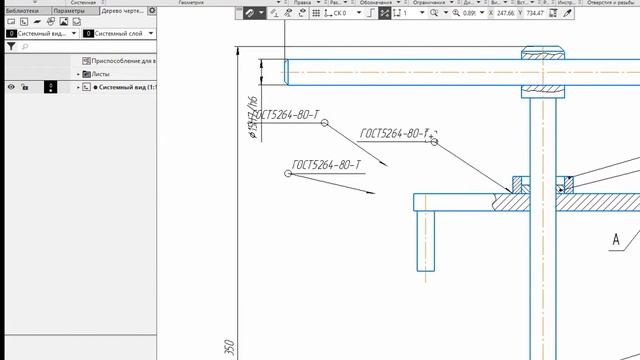Open the zoom scale dropdown arrow
Viewport: 640px width, 360px height.
482,13
